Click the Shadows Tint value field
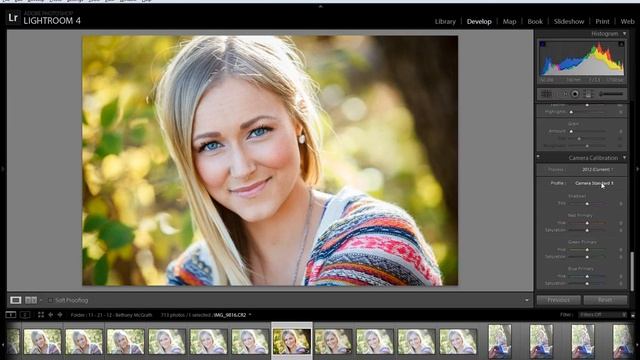 click(621, 203)
